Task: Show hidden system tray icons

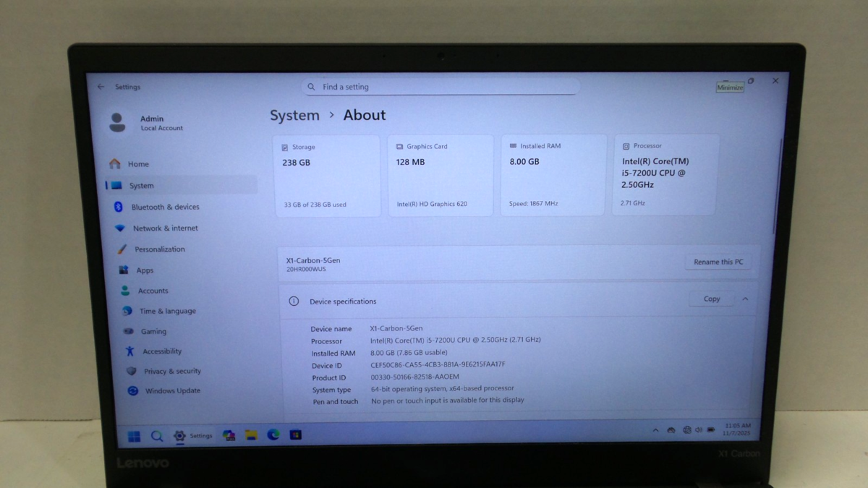Action: [x=655, y=430]
